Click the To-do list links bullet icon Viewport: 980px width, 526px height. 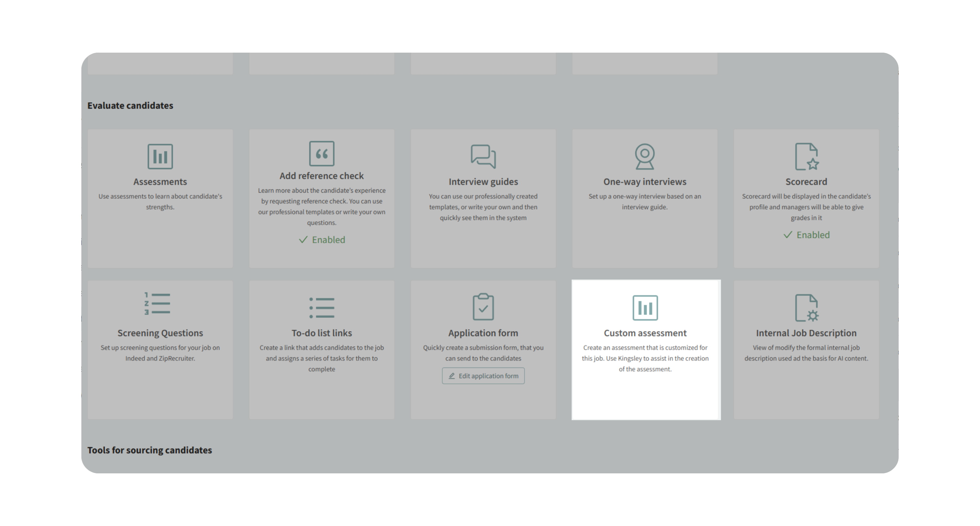coord(322,308)
